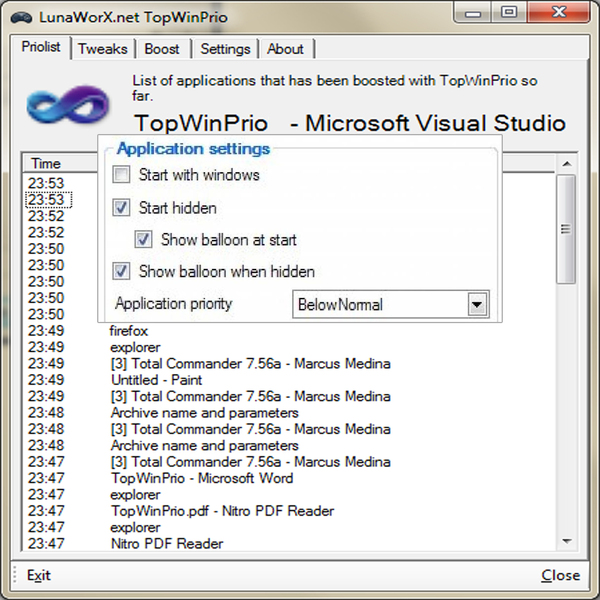Enable Start with windows checkbox
The height and width of the screenshot is (600, 600).
121,174
